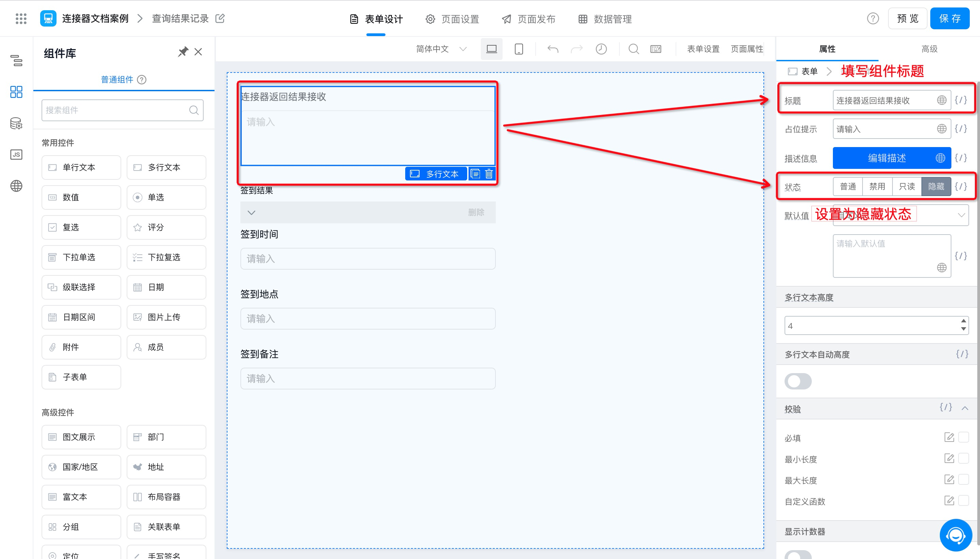
Task: Switch to 数据管理 tab
Action: click(x=605, y=19)
